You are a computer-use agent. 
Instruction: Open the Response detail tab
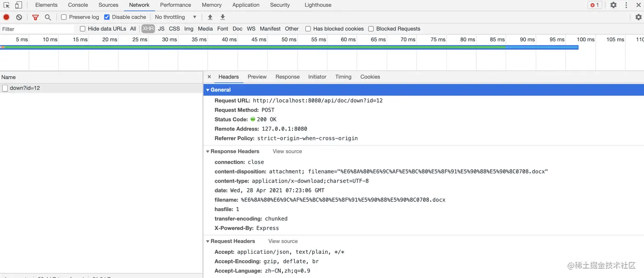(287, 77)
